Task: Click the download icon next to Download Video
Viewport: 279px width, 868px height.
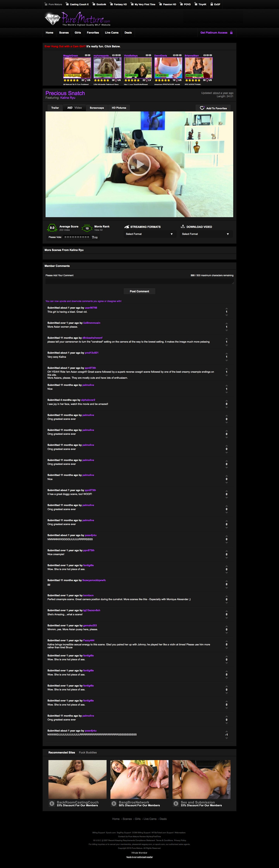Action: click(x=183, y=227)
